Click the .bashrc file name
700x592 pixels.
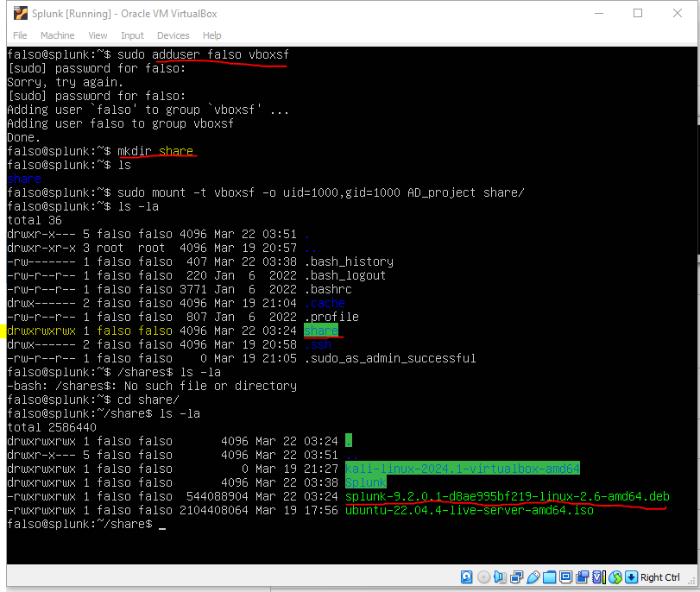328,289
